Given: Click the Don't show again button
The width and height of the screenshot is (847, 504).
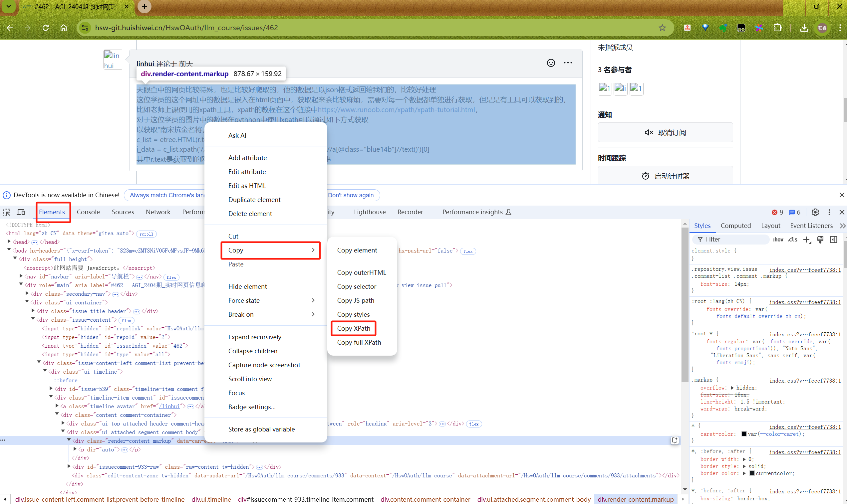Looking at the screenshot, I should (351, 195).
